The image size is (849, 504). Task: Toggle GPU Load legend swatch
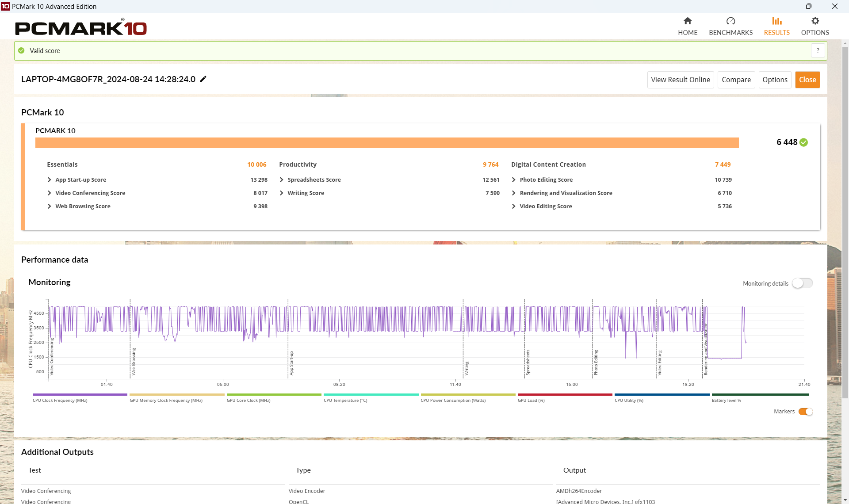coord(565,394)
